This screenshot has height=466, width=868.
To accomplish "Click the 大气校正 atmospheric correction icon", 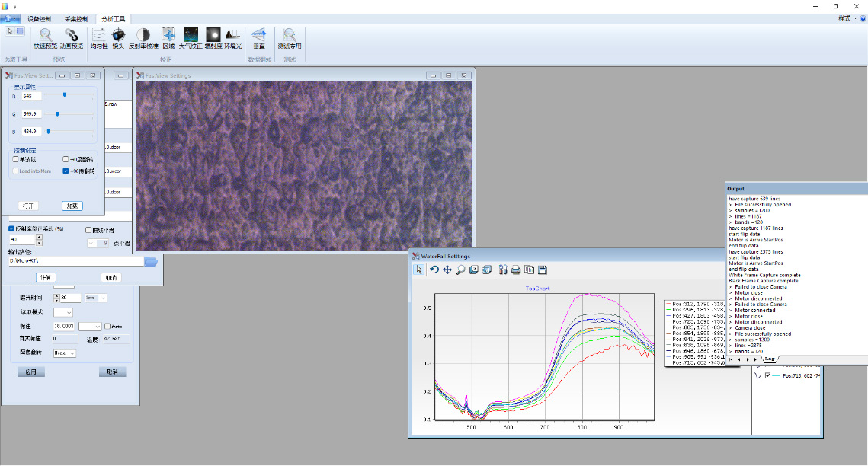I will (191, 36).
